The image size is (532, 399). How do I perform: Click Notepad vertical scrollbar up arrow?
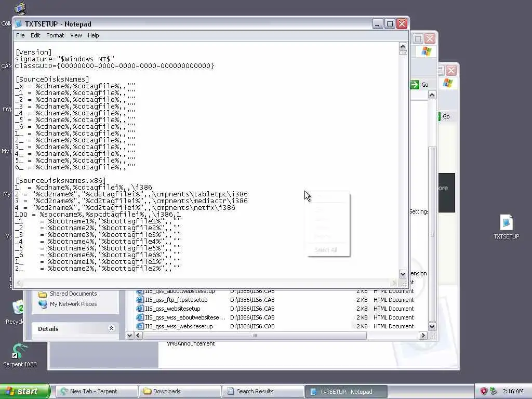pos(403,46)
